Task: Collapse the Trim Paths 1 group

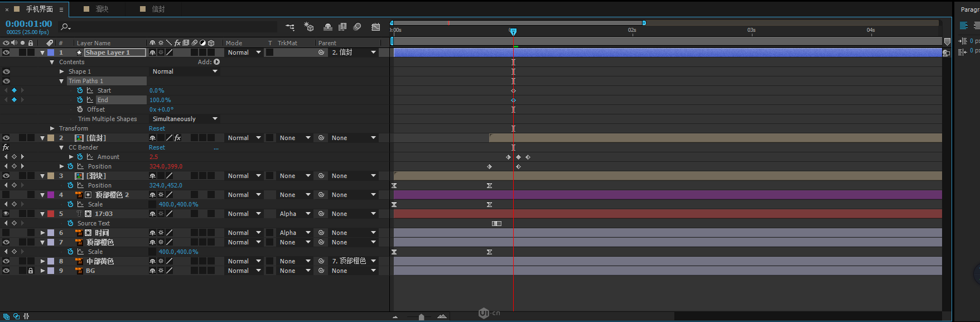Action: click(x=61, y=81)
